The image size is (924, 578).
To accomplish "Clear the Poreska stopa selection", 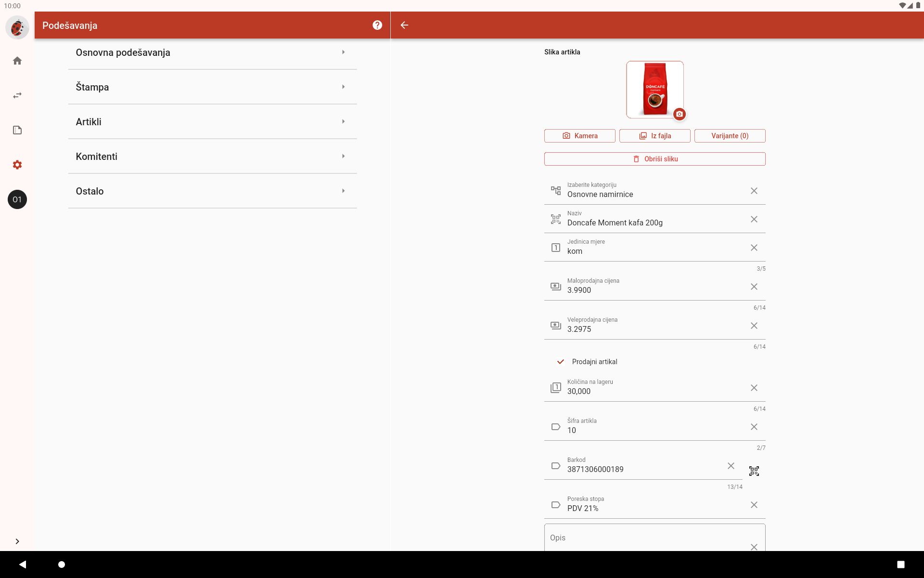I will (754, 505).
